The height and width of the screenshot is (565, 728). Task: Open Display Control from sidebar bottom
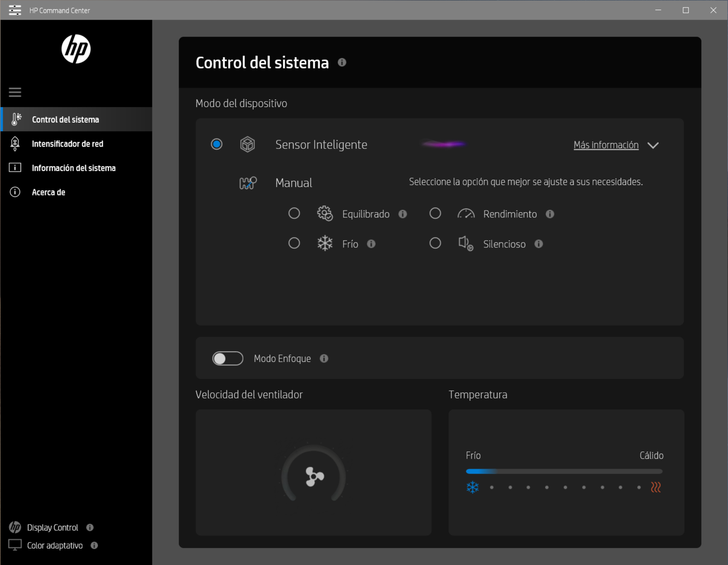click(x=52, y=528)
